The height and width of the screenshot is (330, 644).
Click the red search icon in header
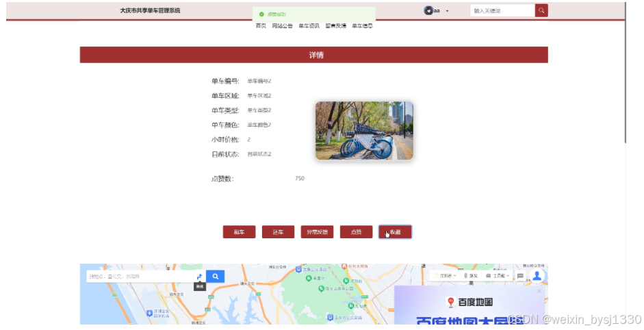[541, 11]
